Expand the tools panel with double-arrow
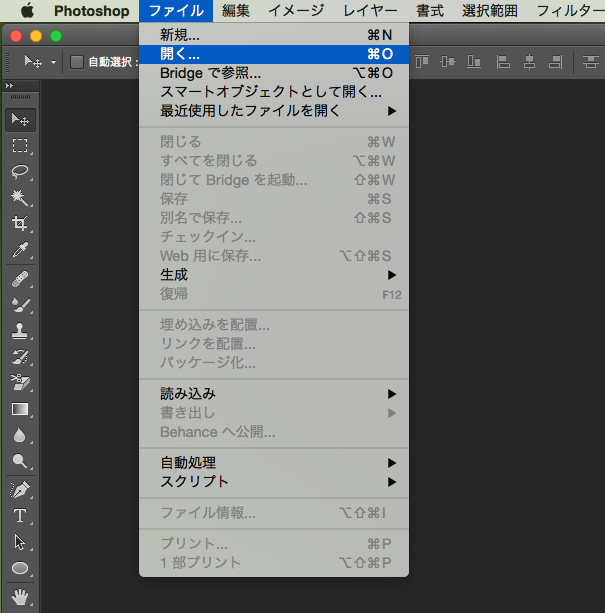This screenshot has height=613, width=605. (9, 86)
